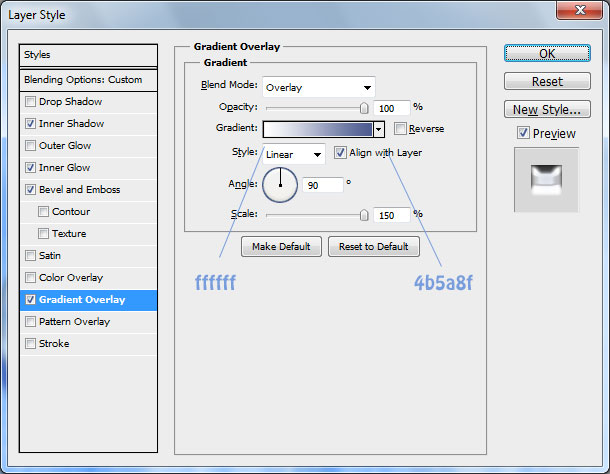
Task: Select the Stroke label row
Action: [88, 344]
